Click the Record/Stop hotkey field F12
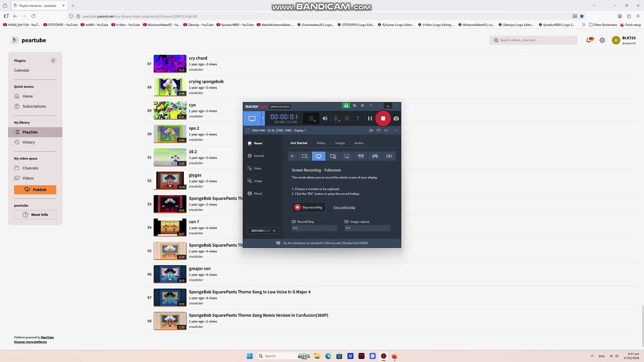Screen dimensions: 644x362 point(314,228)
